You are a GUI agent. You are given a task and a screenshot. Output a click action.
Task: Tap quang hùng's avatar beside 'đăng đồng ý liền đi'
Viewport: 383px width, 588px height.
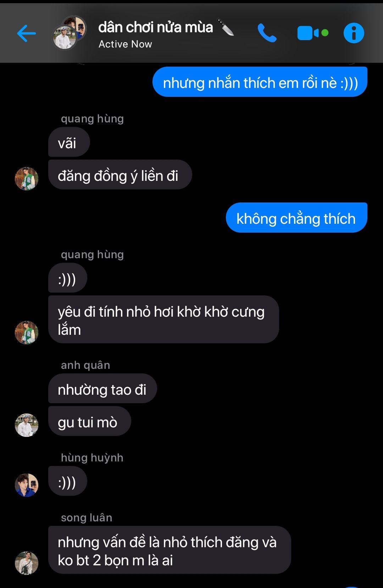pos(27,179)
